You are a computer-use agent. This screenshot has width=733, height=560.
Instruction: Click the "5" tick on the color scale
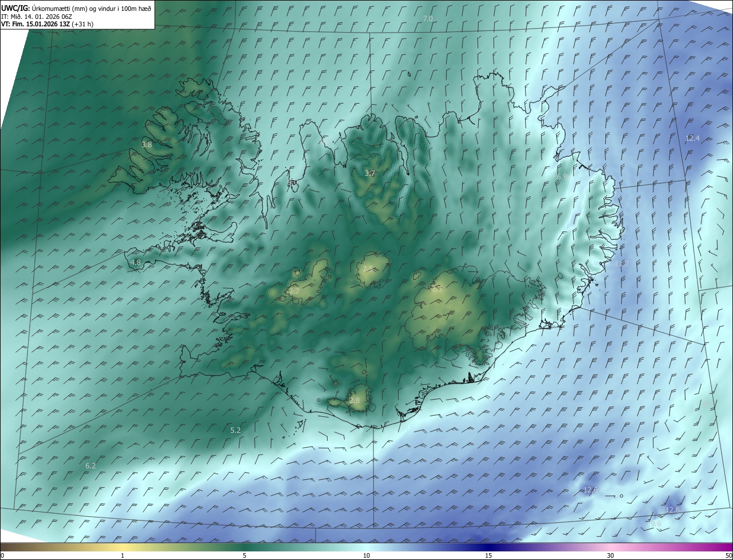[245, 556]
